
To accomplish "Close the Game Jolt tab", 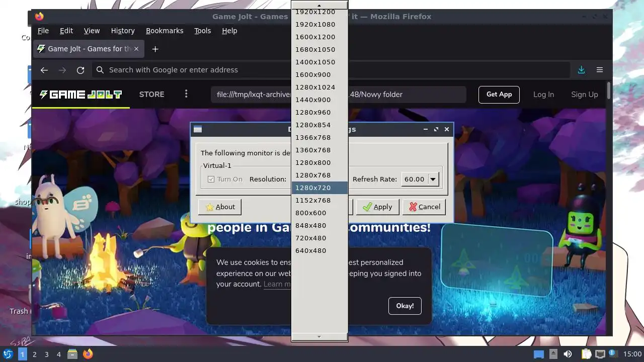I will coord(136,49).
